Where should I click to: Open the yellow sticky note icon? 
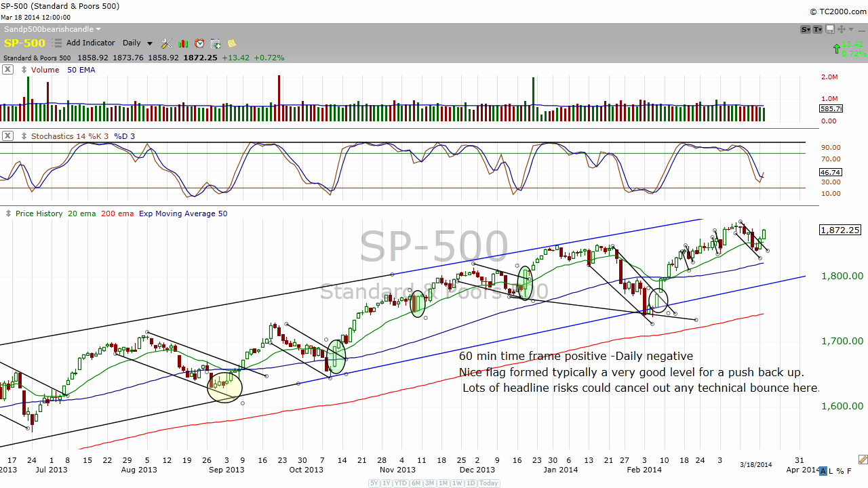232,43
